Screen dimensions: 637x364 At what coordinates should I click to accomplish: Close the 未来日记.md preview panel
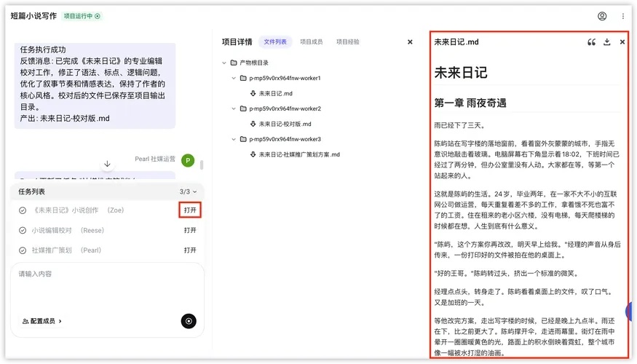pyautogui.click(x=622, y=41)
